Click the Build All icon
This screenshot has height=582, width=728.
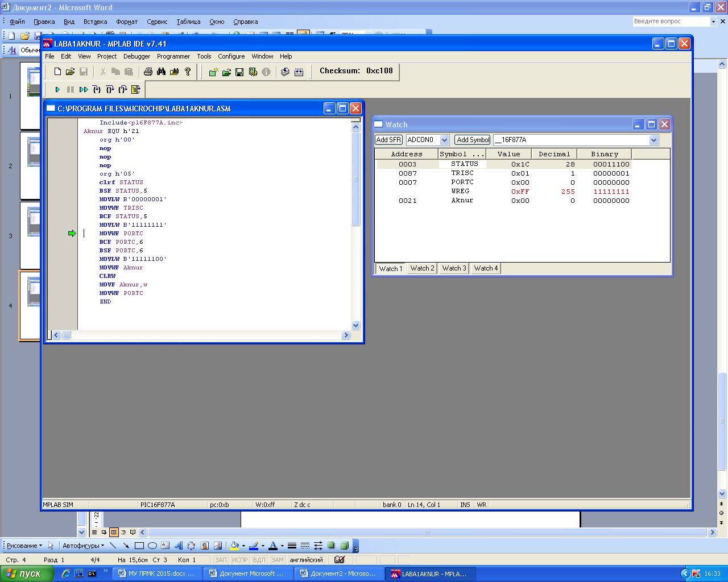[x=299, y=72]
